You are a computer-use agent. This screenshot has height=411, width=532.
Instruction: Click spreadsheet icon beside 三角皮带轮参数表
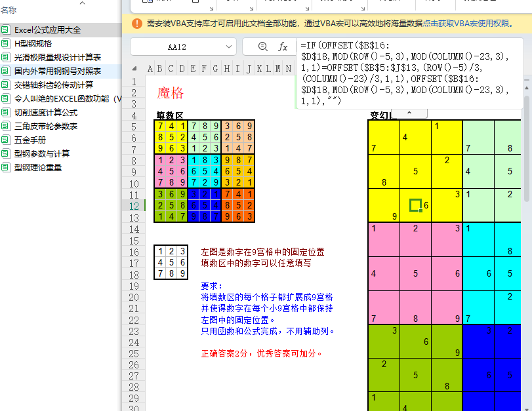click(5, 126)
